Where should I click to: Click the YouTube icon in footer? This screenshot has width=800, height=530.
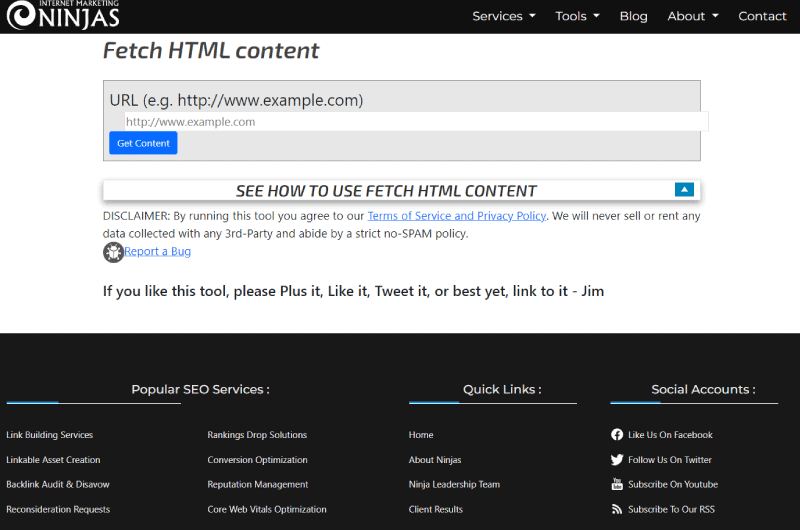tap(617, 484)
